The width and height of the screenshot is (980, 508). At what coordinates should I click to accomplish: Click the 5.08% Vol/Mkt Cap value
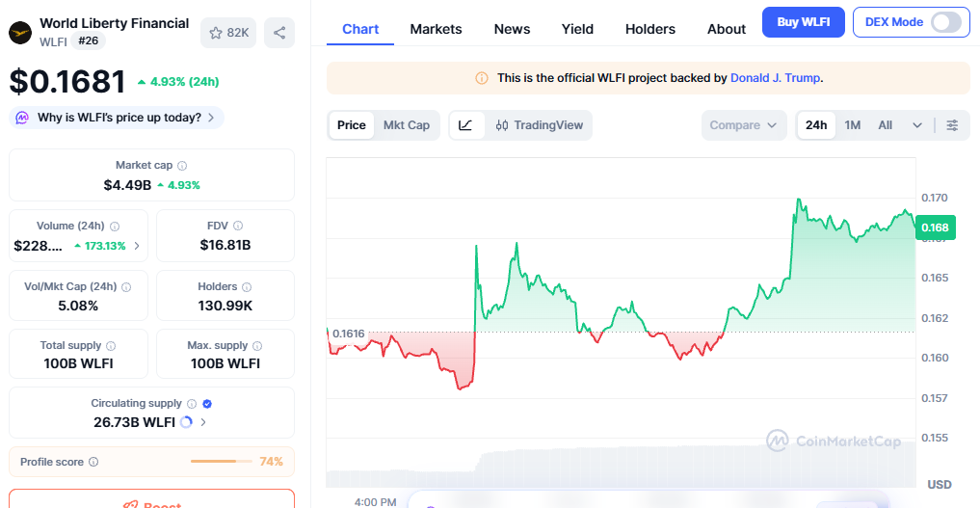tap(78, 306)
